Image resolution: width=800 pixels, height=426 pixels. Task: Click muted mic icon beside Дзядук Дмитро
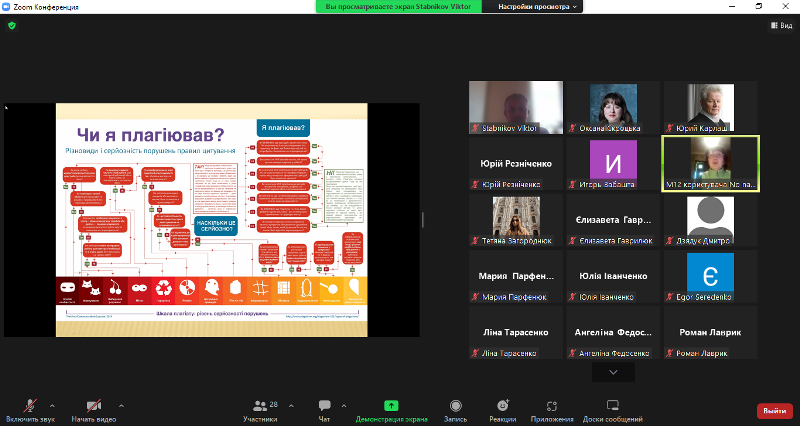coord(669,240)
